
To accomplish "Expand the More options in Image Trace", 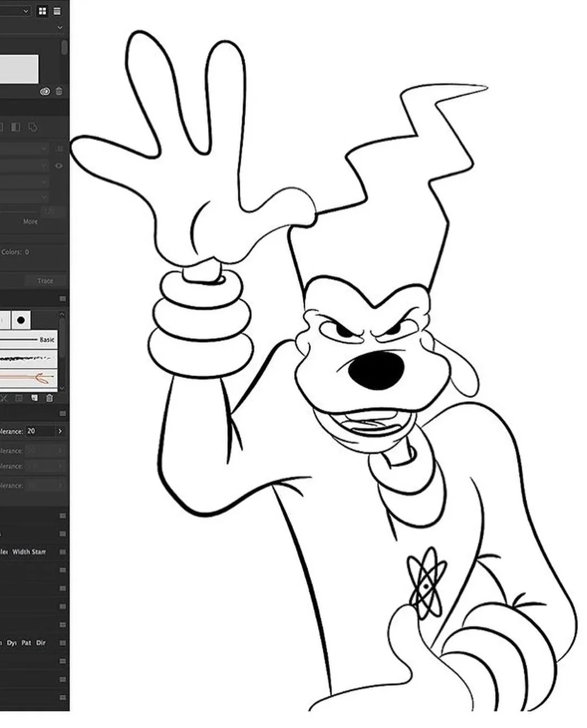I will point(30,222).
